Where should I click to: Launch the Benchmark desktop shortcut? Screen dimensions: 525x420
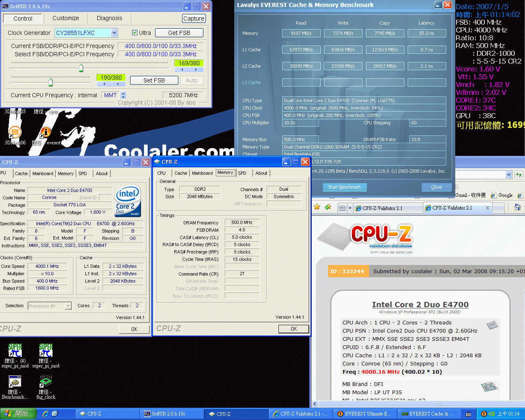pyautogui.click(x=15, y=382)
